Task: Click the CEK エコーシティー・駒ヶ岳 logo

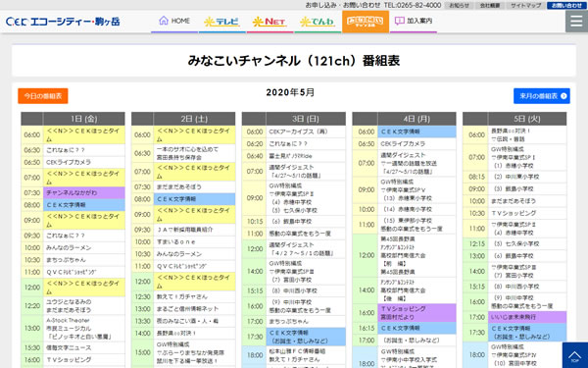Action: point(63,22)
